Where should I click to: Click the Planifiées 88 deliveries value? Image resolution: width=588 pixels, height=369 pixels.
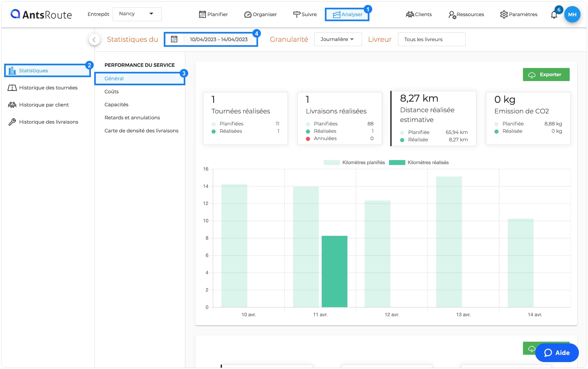pyautogui.click(x=370, y=124)
